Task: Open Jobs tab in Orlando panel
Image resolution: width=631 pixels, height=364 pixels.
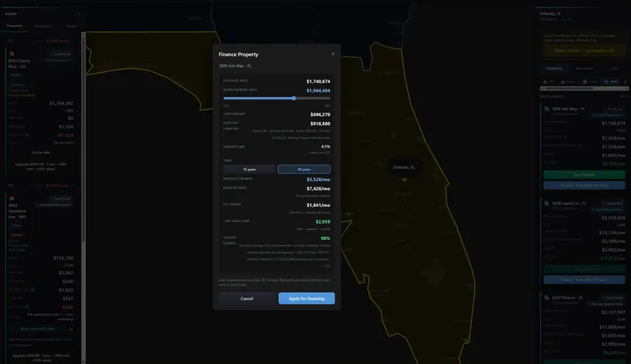Action: [x=614, y=68]
